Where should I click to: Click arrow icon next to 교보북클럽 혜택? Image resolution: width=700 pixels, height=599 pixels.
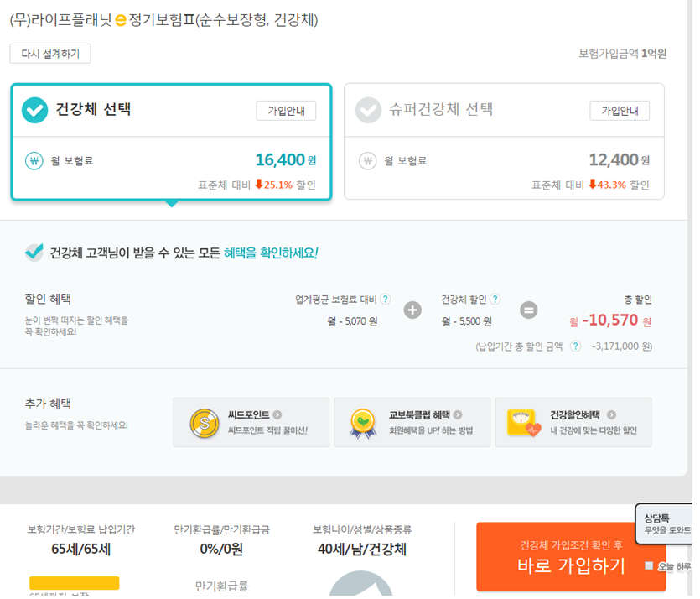click(458, 415)
